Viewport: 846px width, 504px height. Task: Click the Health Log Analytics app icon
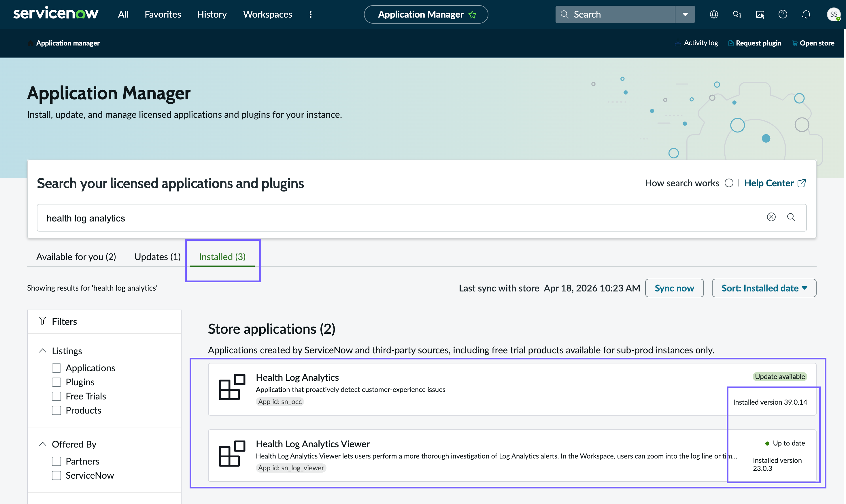pos(232,387)
